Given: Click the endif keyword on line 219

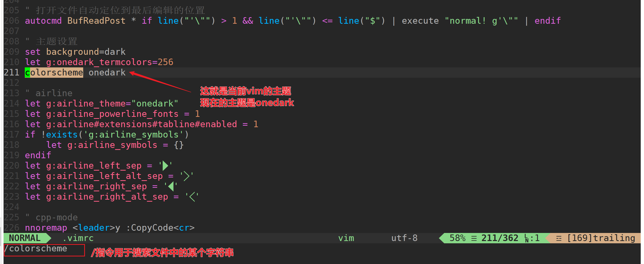Looking at the screenshot, I should [x=38, y=155].
